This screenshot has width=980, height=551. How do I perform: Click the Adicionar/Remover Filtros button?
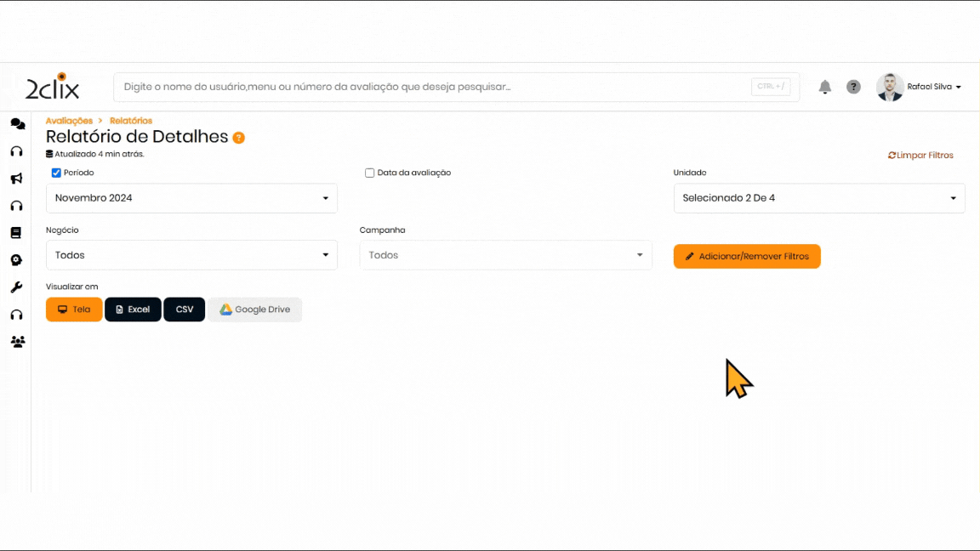(x=747, y=256)
